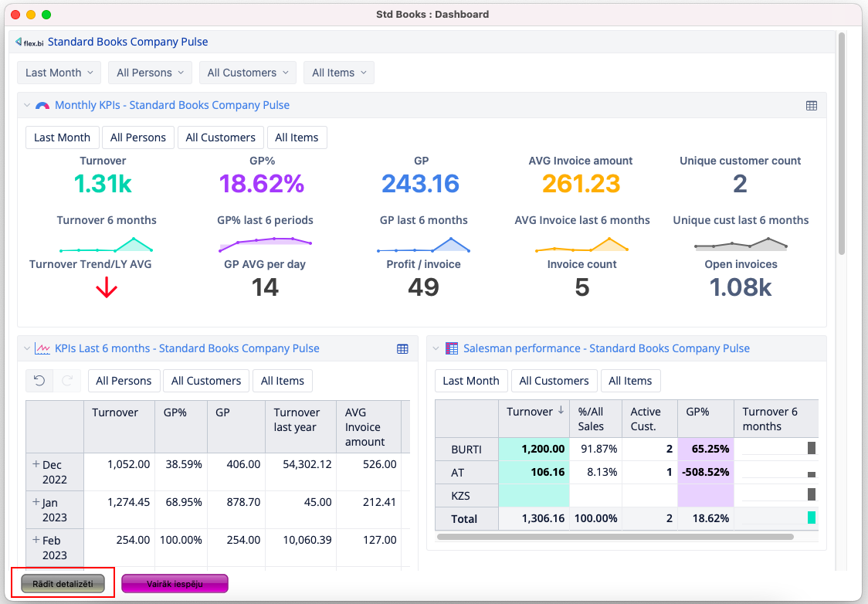Expand the Jan 2023 row
This screenshot has height=604, width=868.
click(36, 503)
